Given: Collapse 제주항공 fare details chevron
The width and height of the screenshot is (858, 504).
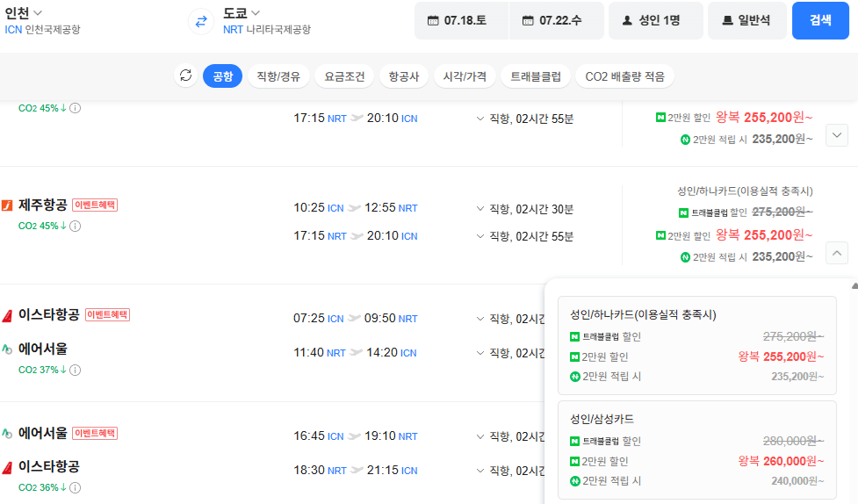Looking at the screenshot, I should tap(837, 253).
